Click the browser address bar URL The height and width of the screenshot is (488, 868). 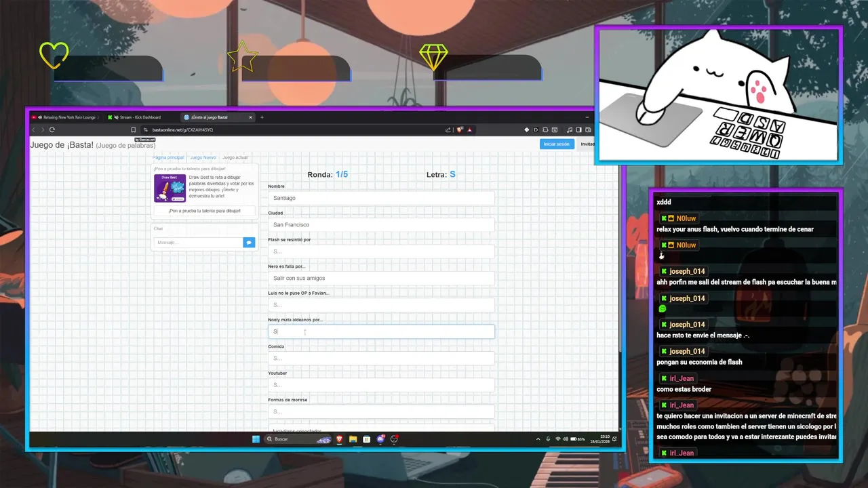pyautogui.click(x=182, y=129)
